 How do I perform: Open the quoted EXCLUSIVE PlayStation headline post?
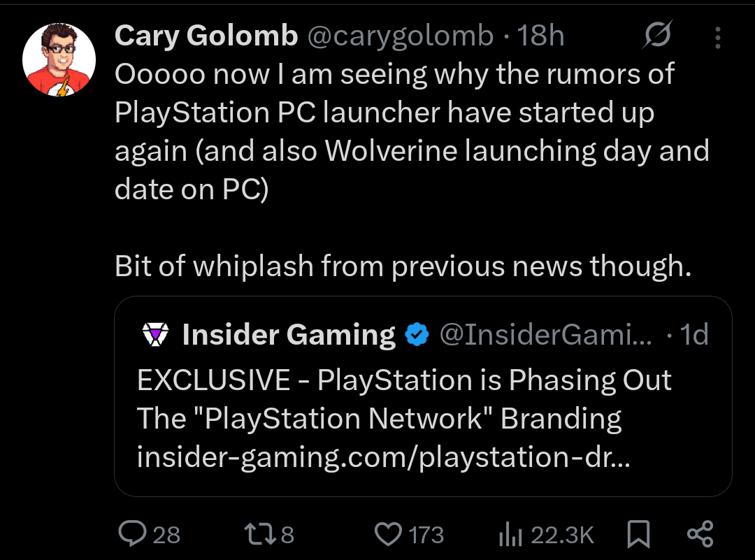click(404, 381)
